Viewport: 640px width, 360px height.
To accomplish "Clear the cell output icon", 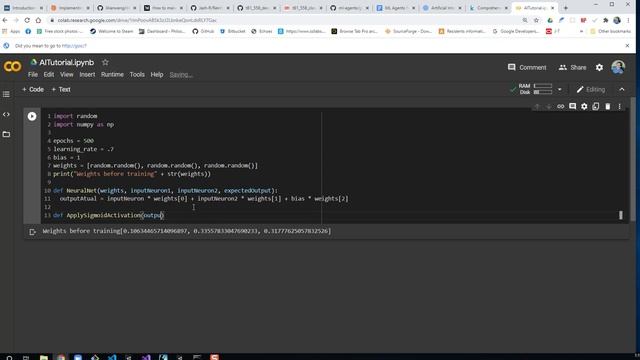I will coord(32,232).
